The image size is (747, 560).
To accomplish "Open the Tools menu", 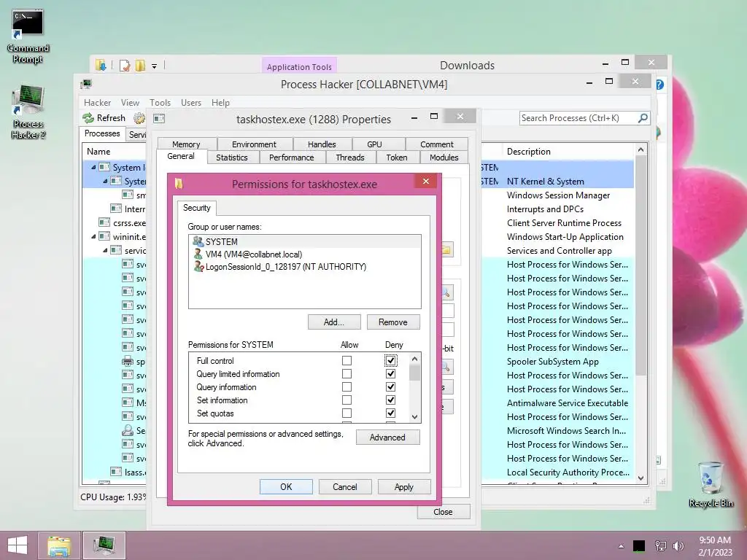I will [x=160, y=102].
